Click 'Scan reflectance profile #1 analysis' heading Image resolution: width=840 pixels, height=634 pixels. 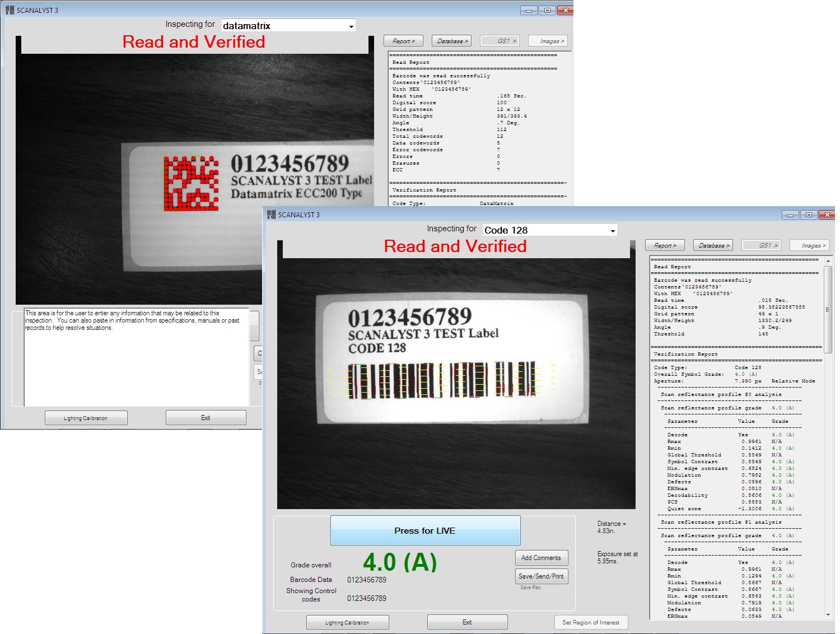(721, 522)
